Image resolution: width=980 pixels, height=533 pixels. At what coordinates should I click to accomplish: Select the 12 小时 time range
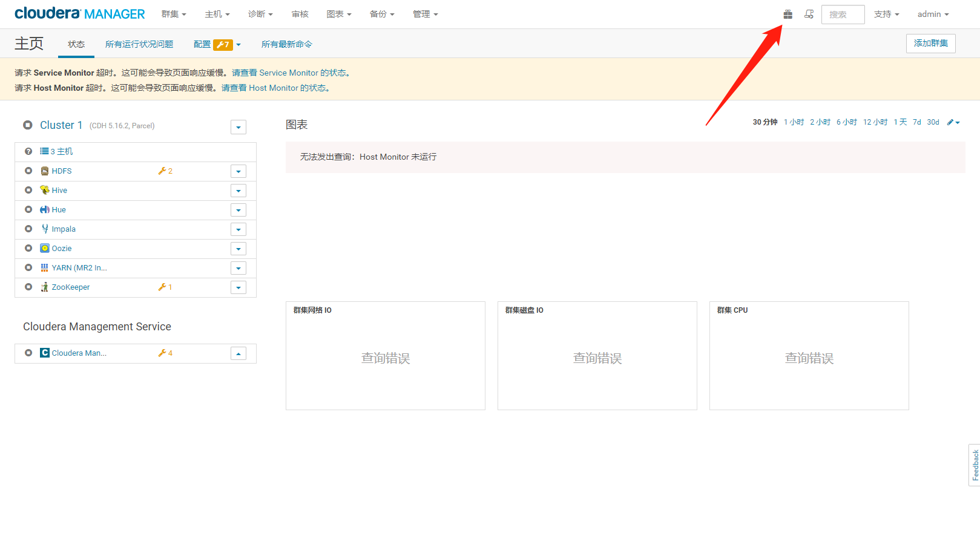[x=875, y=122]
